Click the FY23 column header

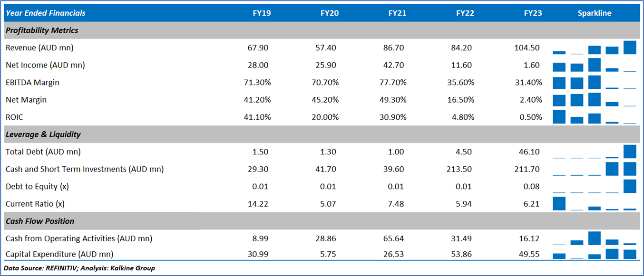533,13
